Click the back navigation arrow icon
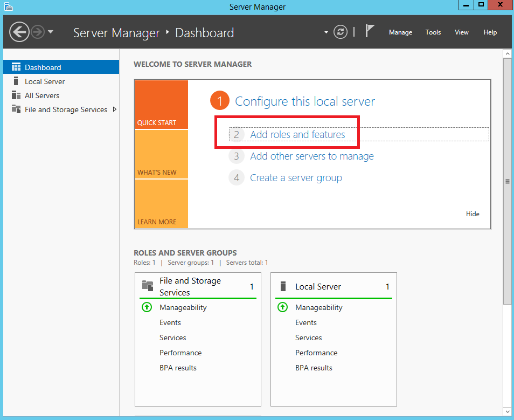The image size is (514, 420). [x=19, y=32]
